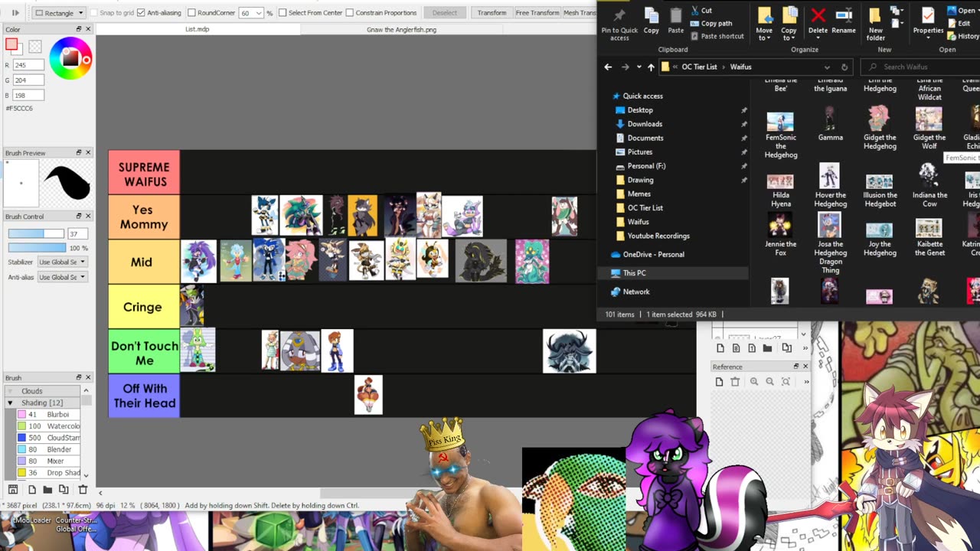This screenshot has width=980, height=551.
Task: Select This PC in navigation pane
Action: (x=634, y=273)
